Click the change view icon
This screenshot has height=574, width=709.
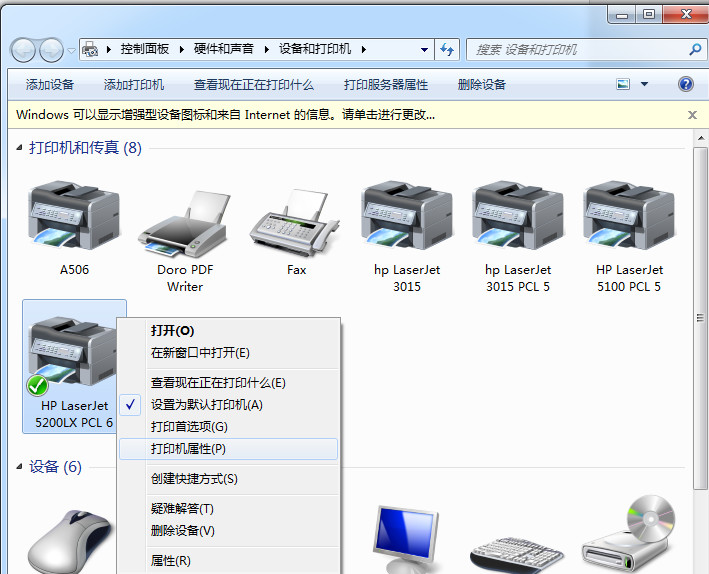tap(623, 84)
